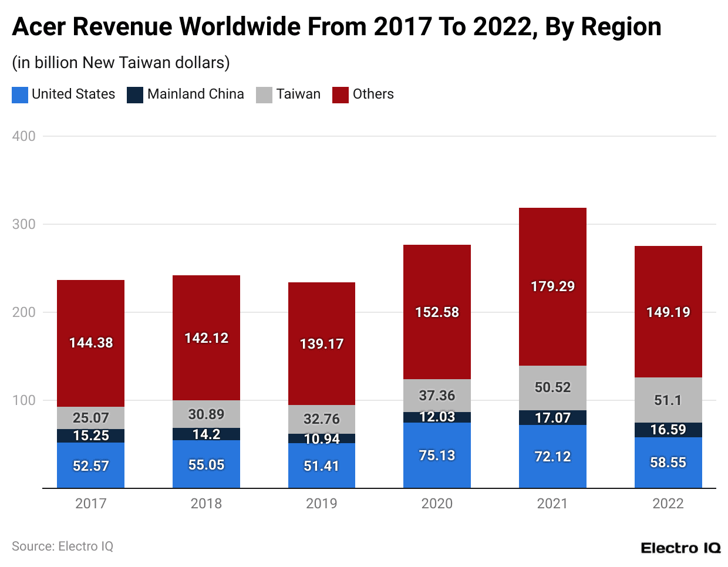Select the United States legend label text

[75, 95]
